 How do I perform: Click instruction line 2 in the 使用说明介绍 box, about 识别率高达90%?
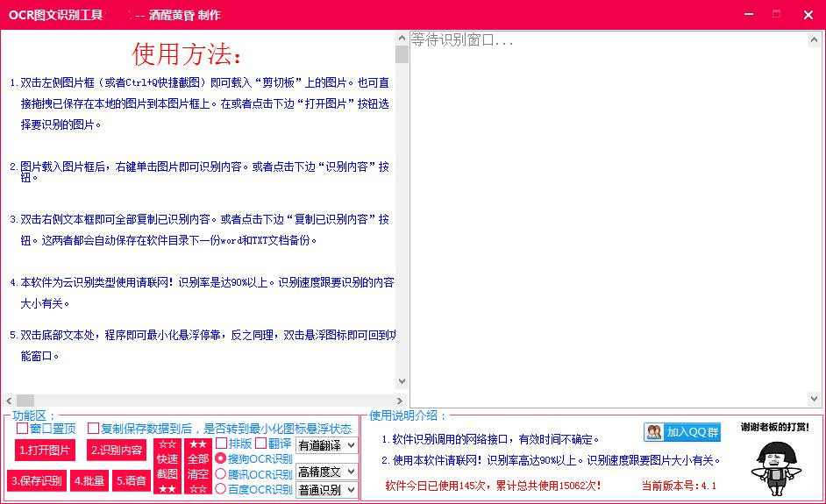(x=551, y=460)
